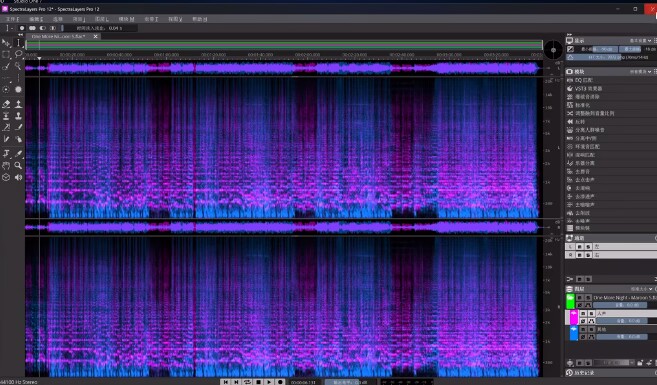Screen dimensions: 657x385
Task: Click the magenta 人声 layer waveform icon
Action: pos(574,317)
